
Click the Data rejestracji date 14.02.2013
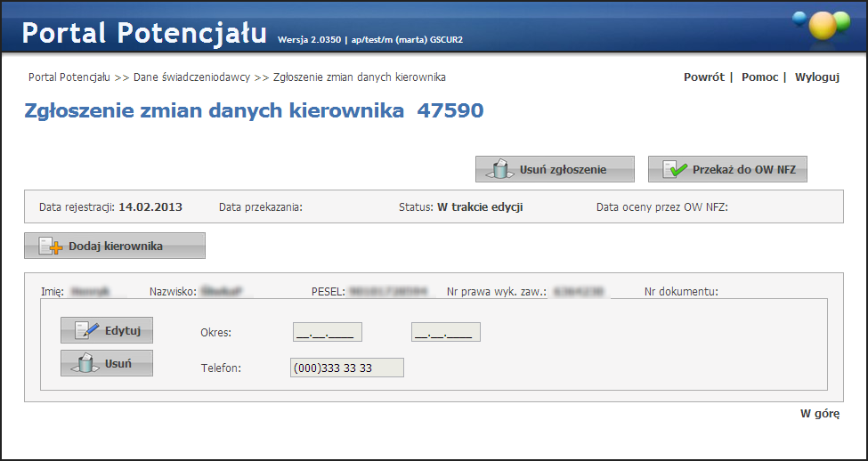tap(150, 207)
